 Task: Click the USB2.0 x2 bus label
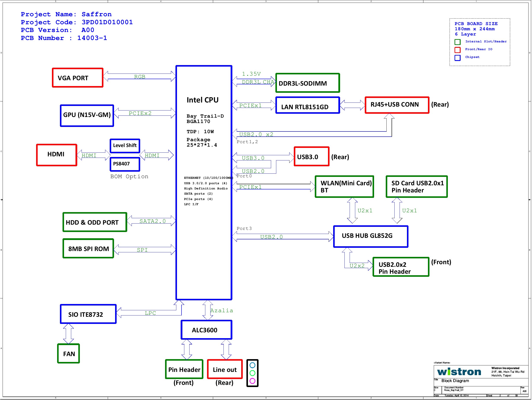[x=256, y=135]
